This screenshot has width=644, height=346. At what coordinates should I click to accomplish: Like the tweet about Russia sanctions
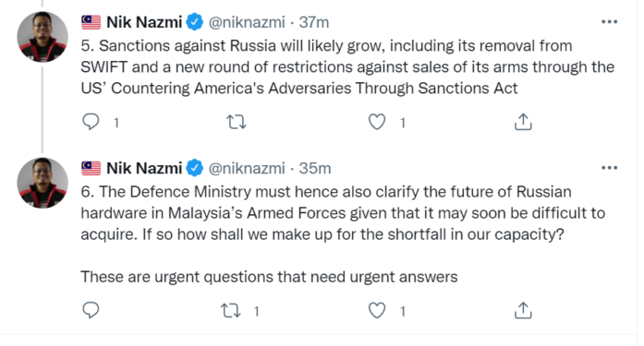click(x=377, y=122)
